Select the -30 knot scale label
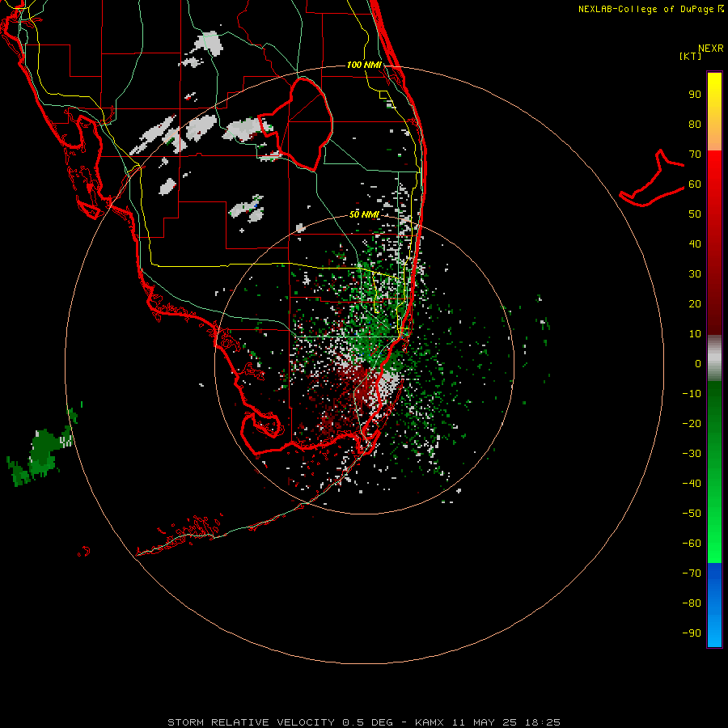This screenshot has width=728, height=728. tap(692, 454)
